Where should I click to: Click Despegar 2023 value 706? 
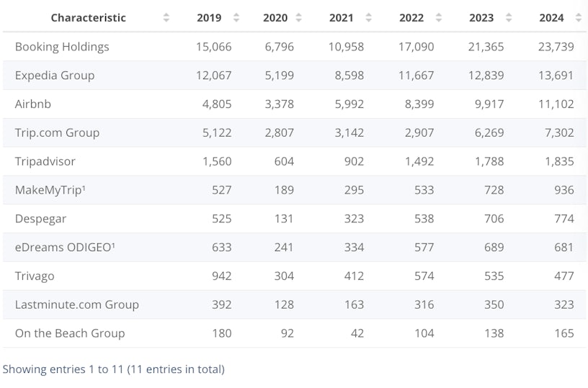tap(494, 219)
